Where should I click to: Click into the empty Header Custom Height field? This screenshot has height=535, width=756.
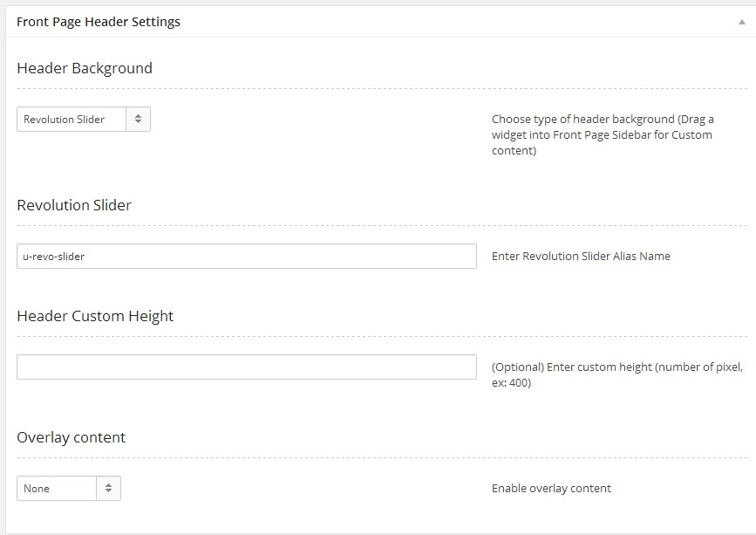[x=246, y=367]
